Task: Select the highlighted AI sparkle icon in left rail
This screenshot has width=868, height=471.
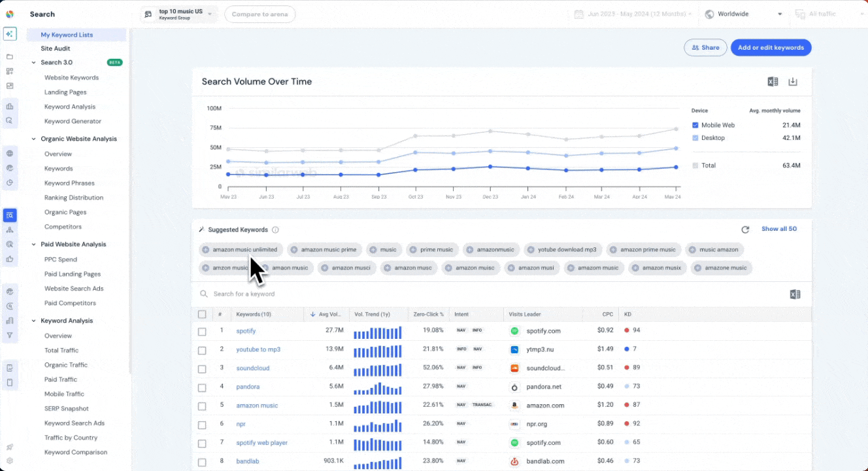Action: tap(9, 33)
